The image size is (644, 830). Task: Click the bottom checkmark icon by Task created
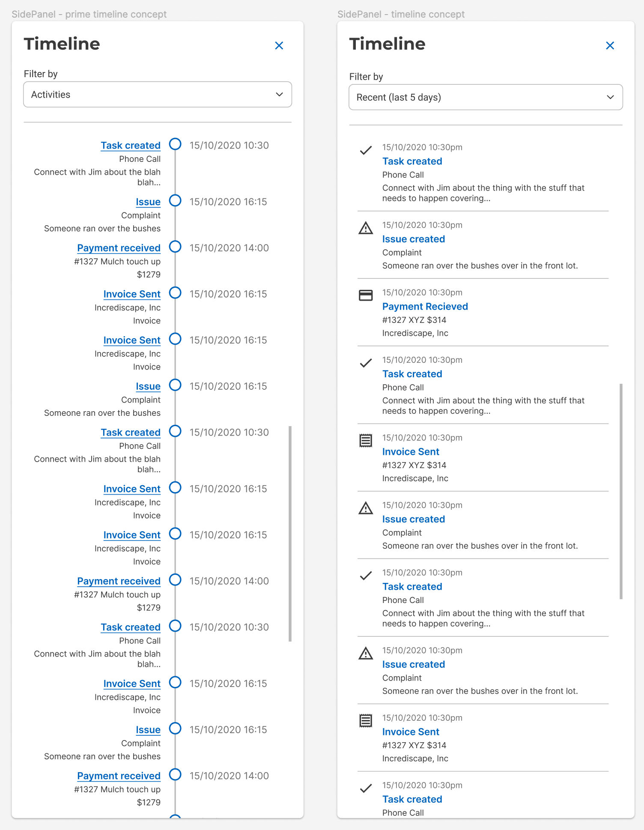tap(366, 788)
